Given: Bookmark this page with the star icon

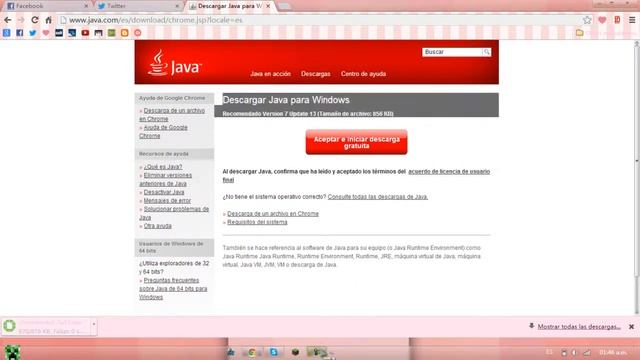Looking at the screenshot, I should tap(587, 20).
